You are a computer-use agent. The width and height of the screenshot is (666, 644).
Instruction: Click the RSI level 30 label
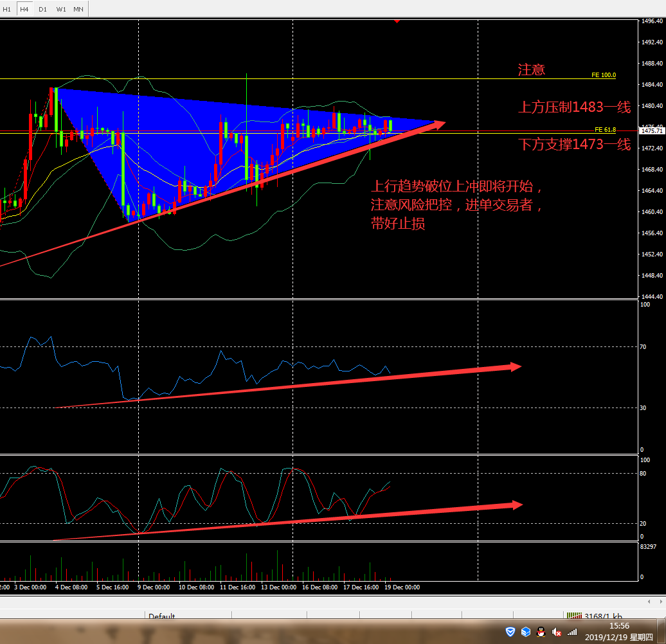(x=643, y=408)
